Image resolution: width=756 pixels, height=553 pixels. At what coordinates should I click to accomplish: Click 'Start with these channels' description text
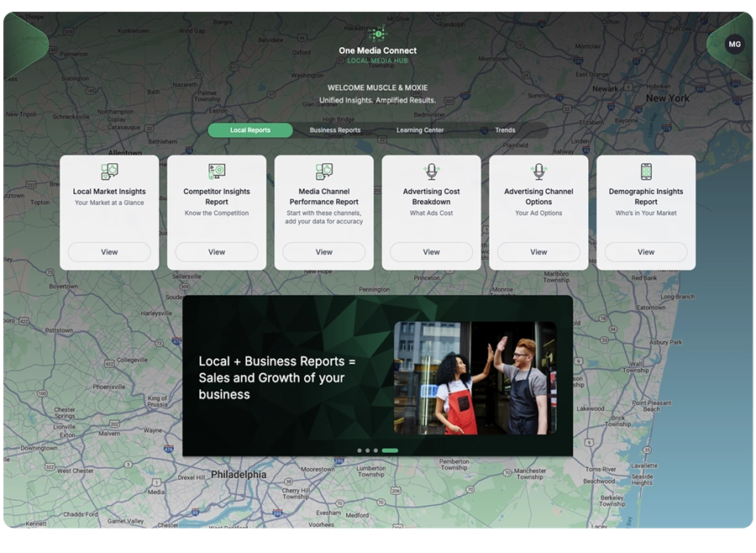click(324, 217)
